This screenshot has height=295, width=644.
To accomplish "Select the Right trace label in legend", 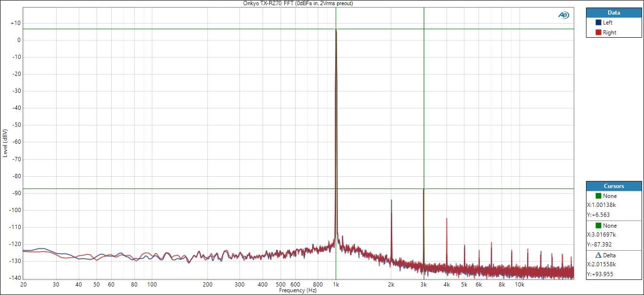I will point(609,33).
